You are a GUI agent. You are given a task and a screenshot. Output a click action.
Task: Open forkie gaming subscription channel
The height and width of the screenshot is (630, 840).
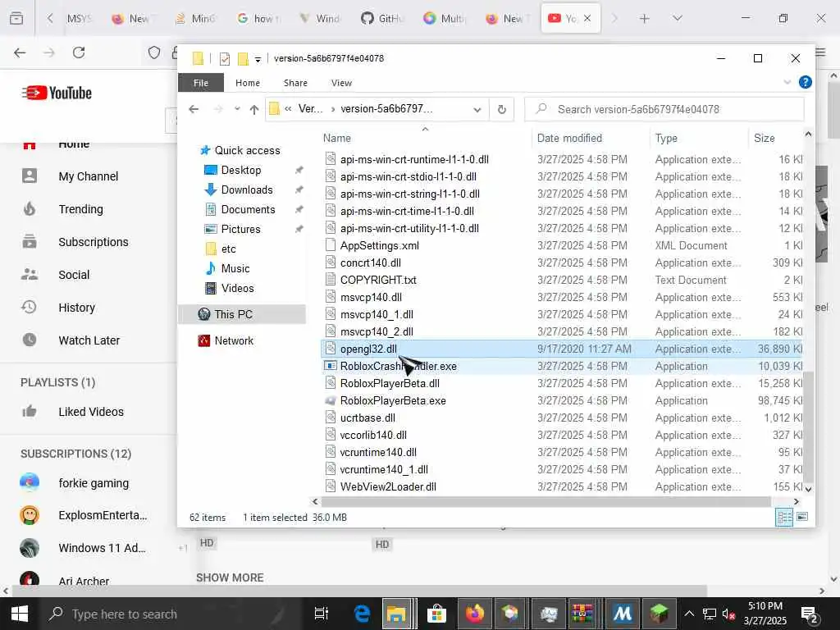click(94, 483)
